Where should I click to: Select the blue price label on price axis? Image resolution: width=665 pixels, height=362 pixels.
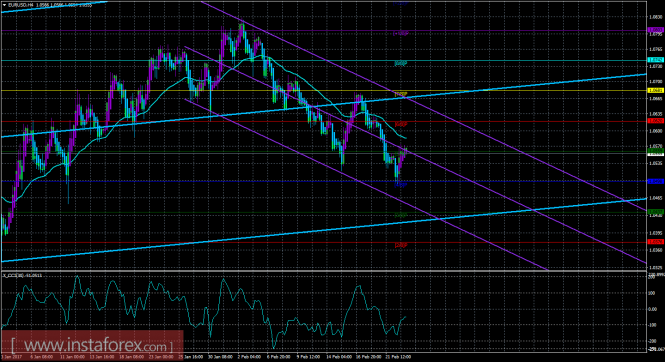point(656,181)
